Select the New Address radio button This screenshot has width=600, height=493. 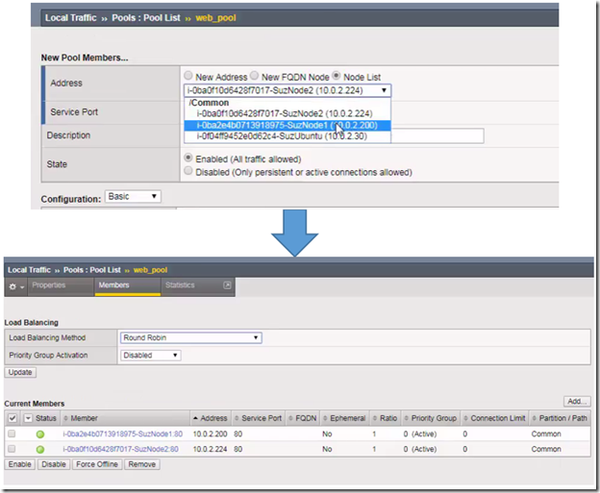click(x=190, y=77)
